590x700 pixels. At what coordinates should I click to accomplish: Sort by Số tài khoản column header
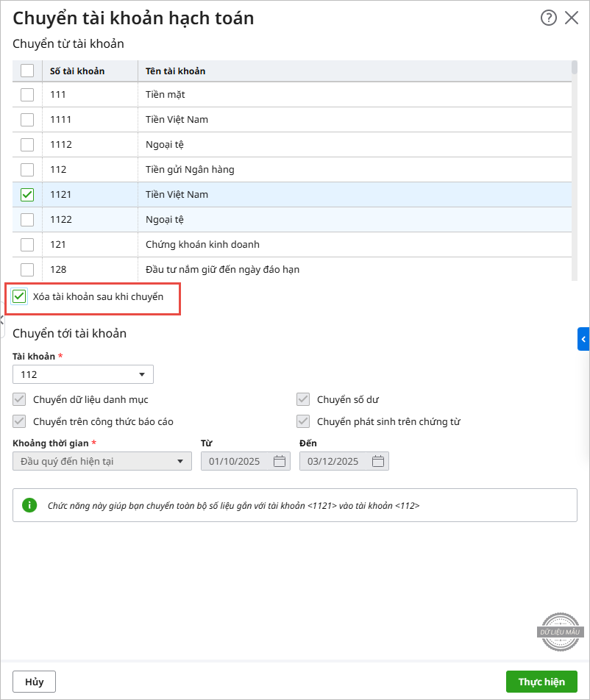coord(77,71)
